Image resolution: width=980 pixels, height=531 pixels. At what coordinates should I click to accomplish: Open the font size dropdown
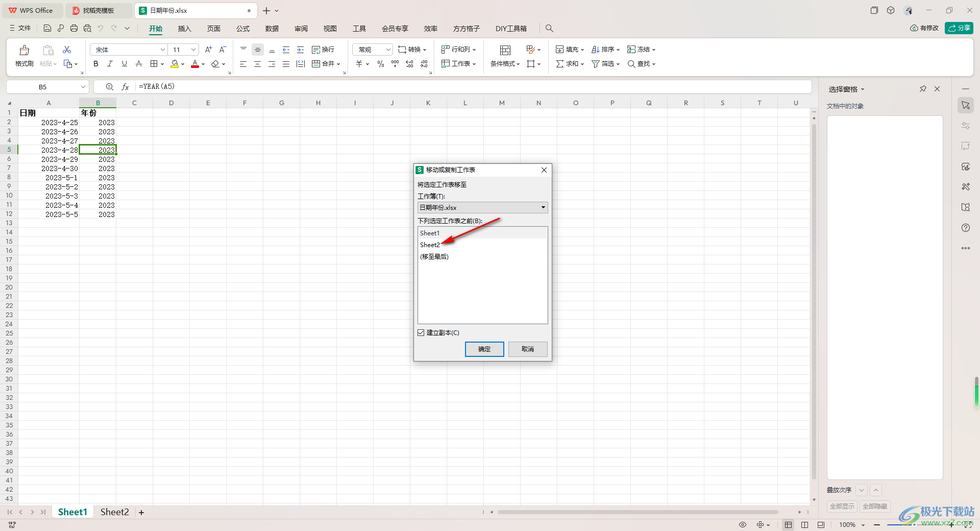pyautogui.click(x=193, y=50)
